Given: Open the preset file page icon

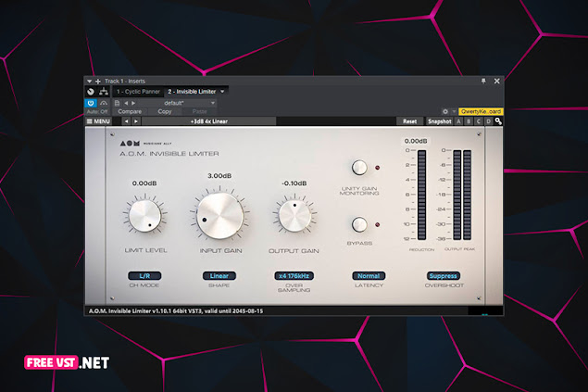Looking at the screenshot, I should point(117,103).
